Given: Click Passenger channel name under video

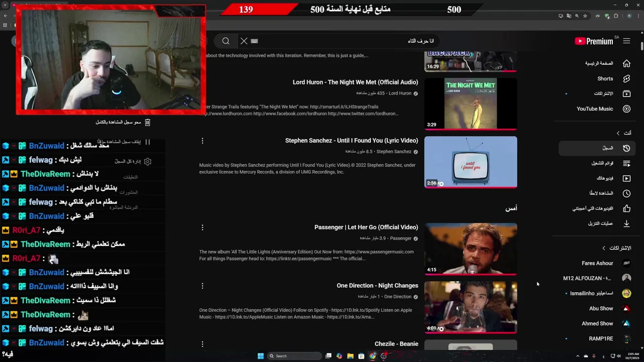Looking at the screenshot, I should point(401,238).
